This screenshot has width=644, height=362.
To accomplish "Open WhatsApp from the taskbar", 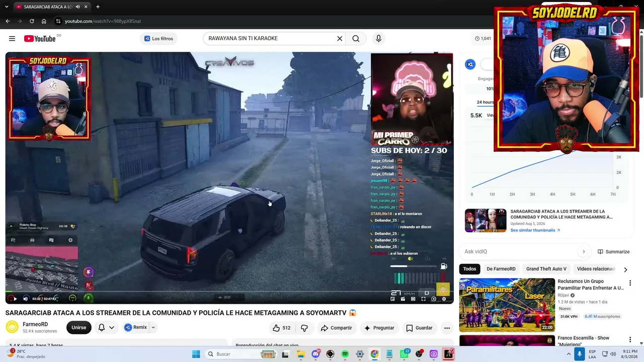I will pos(405,354).
